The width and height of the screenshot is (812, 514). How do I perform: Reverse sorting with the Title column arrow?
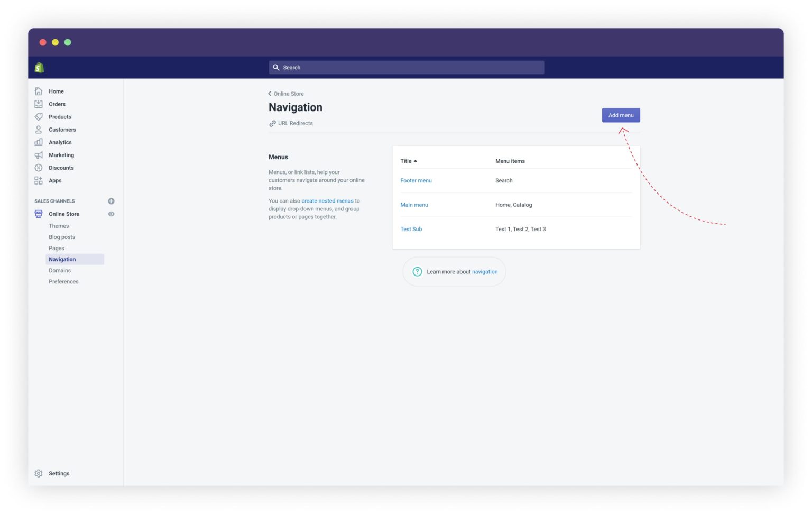[417, 161]
